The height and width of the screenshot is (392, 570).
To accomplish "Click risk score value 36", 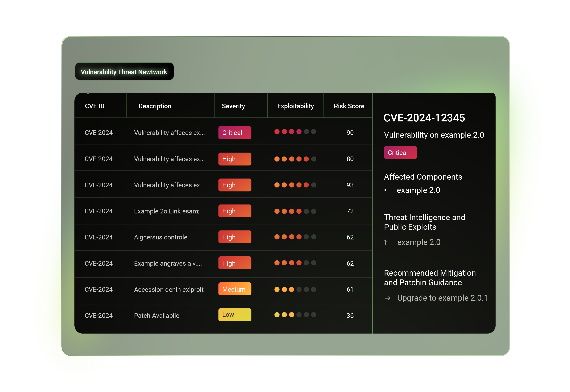I will coord(350,316).
